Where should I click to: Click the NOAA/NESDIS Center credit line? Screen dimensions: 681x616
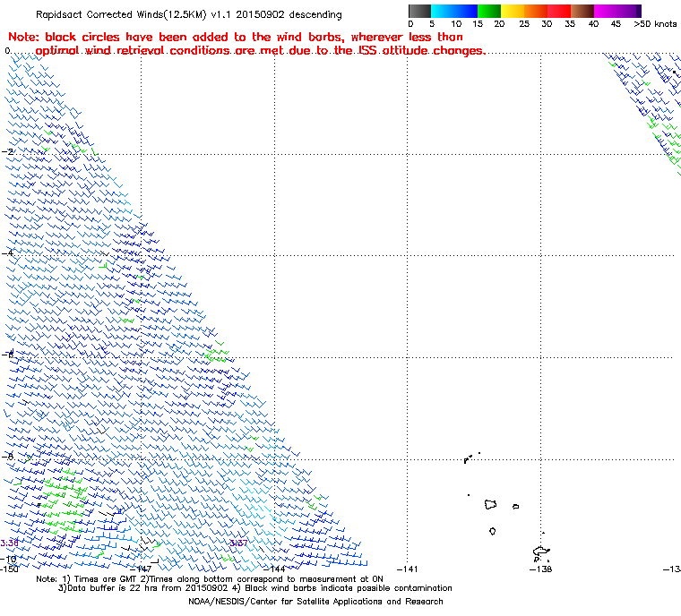(315, 602)
